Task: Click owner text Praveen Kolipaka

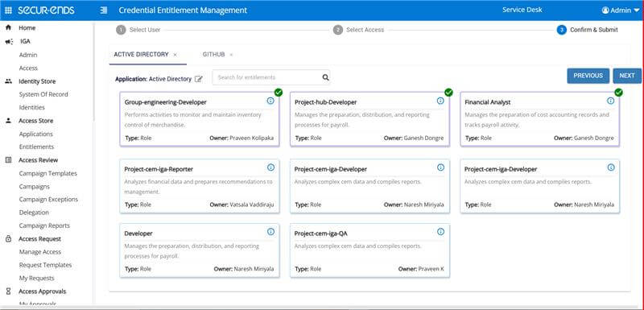Action: click(x=251, y=138)
